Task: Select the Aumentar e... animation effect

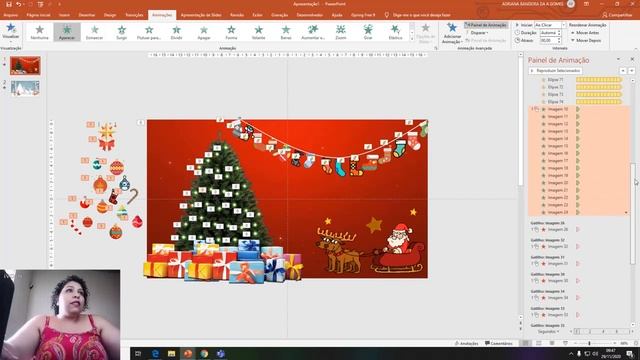Action: (313, 32)
